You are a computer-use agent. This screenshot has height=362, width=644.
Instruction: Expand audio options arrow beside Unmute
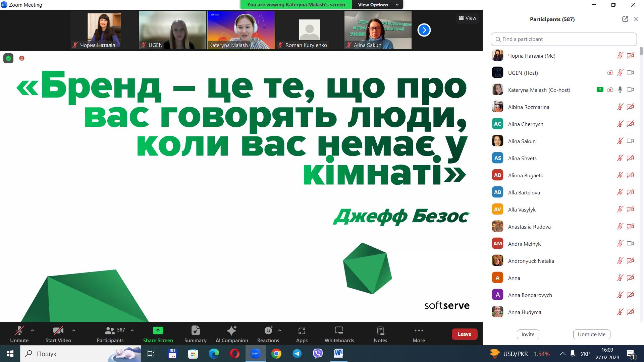point(33,330)
